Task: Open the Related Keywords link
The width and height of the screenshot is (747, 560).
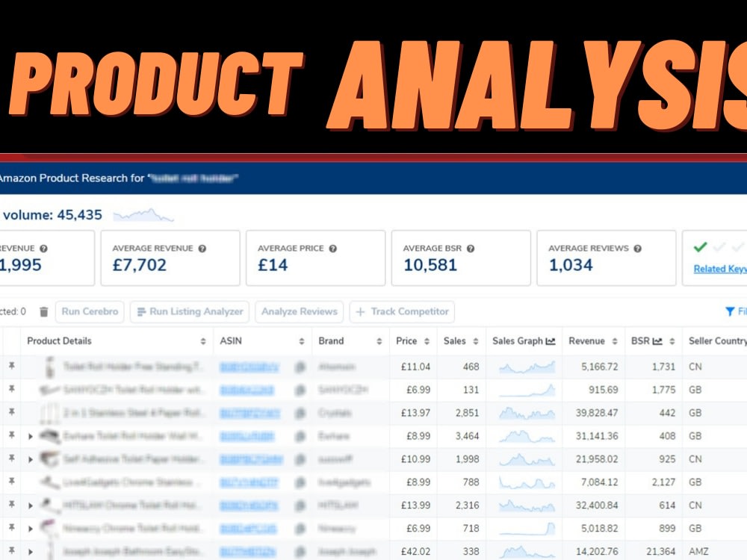Action: (x=720, y=269)
